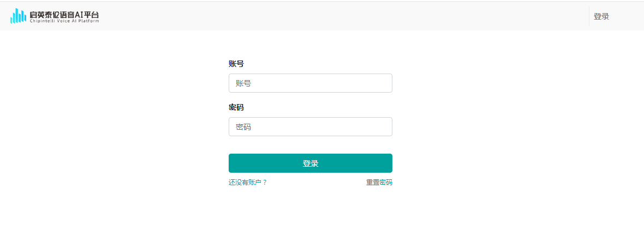Image resolution: width=644 pixels, height=231 pixels.
Task: Click the 密码 field label
Action: [x=236, y=107]
